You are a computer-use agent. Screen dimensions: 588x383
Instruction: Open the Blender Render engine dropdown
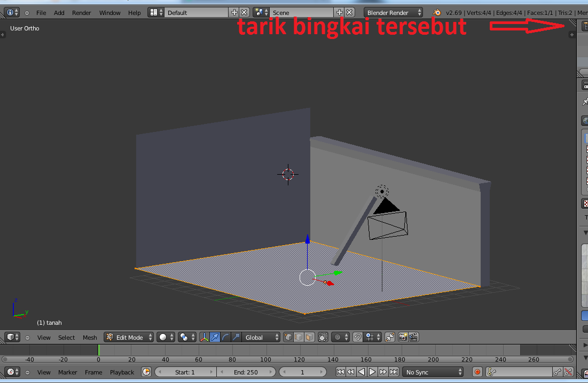[394, 12]
